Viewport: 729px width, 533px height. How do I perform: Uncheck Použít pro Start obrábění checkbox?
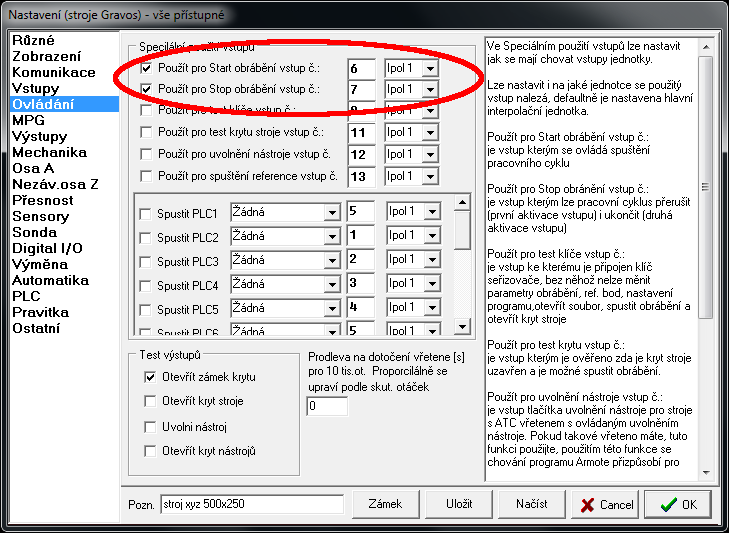pyautogui.click(x=146, y=68)
